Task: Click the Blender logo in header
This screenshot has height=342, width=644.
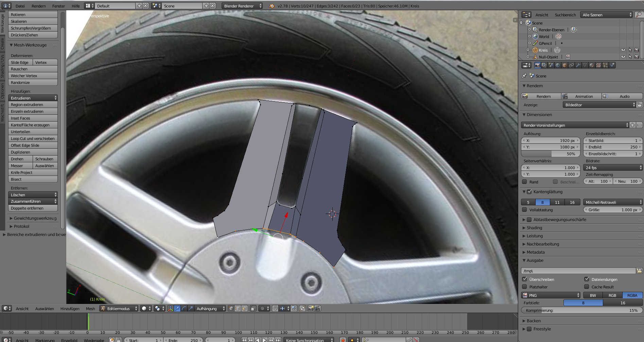Action: coord(272,6)
